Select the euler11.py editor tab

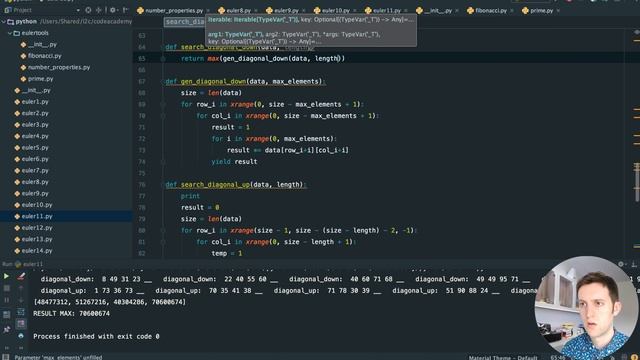click(x=387, y=11)
